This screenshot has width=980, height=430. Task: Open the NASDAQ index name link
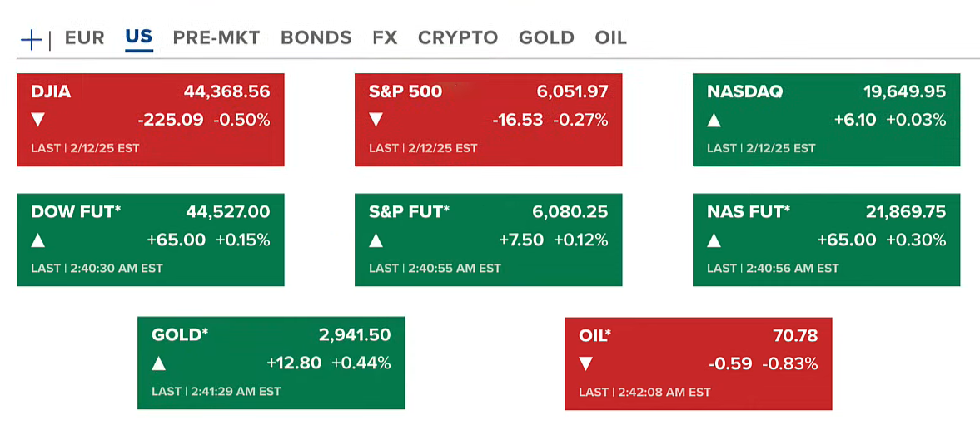(x=744, y=92)
